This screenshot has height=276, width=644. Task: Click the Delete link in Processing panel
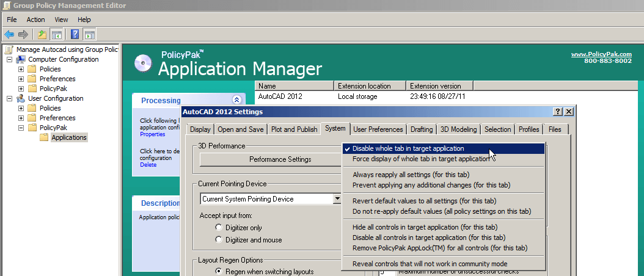[148, 165]
